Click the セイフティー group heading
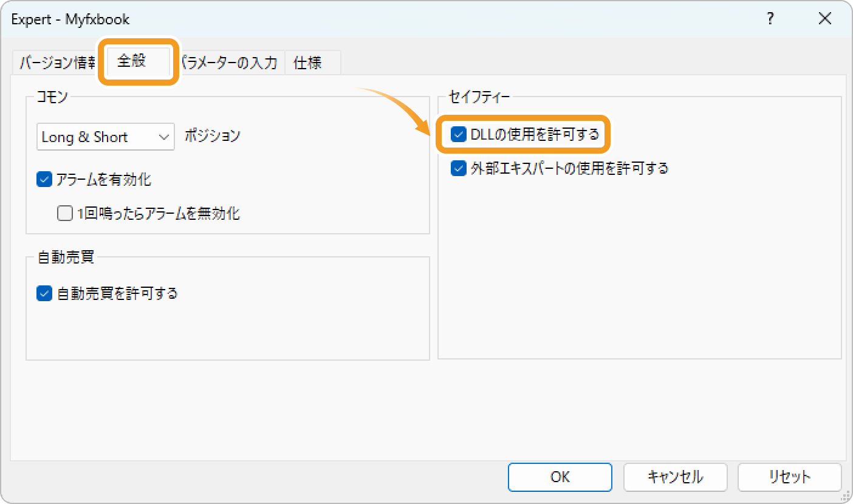This screenshot has height=504, width=853. 479,96
